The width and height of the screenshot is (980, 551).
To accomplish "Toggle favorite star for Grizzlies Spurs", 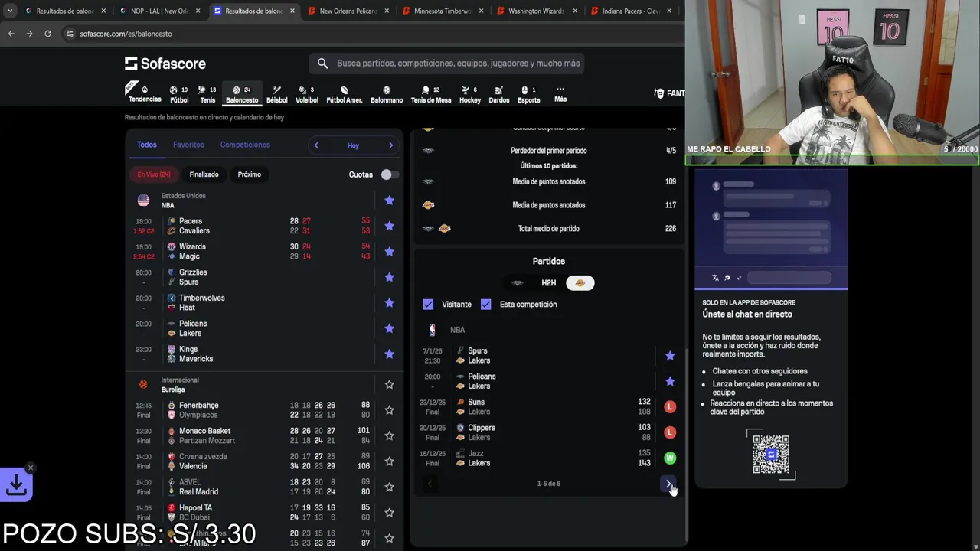I will coord(389,277).
